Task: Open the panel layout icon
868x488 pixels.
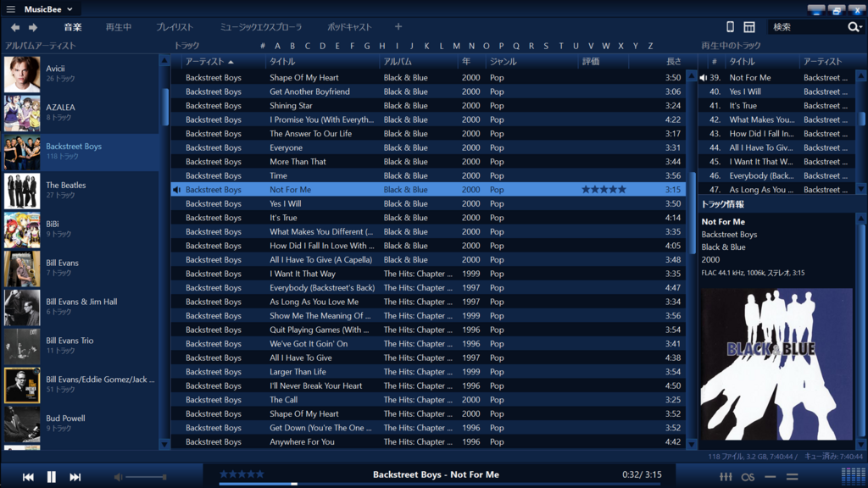Action: pos(749,26)
